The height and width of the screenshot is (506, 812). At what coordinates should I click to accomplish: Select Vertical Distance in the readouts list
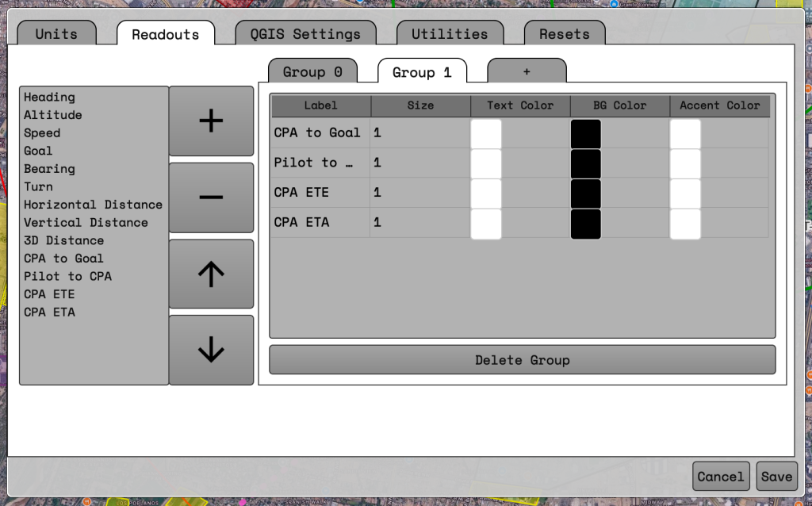tap(86, 223)
